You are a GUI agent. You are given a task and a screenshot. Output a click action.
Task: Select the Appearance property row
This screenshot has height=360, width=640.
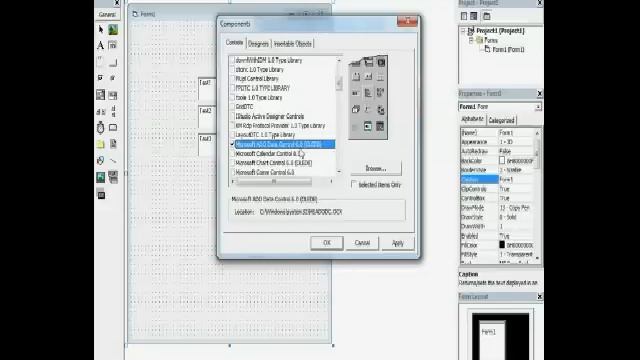tap(497, 142)
